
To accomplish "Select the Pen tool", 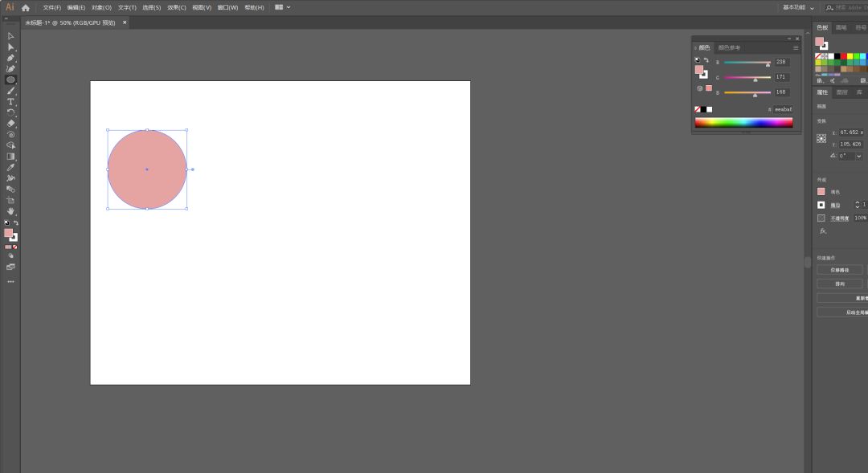I will pos(10,58).
